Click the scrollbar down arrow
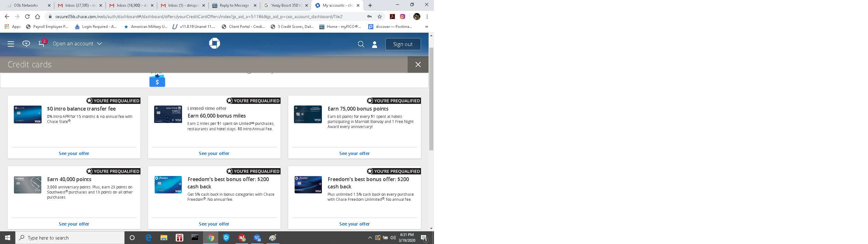 pos(431,228)
